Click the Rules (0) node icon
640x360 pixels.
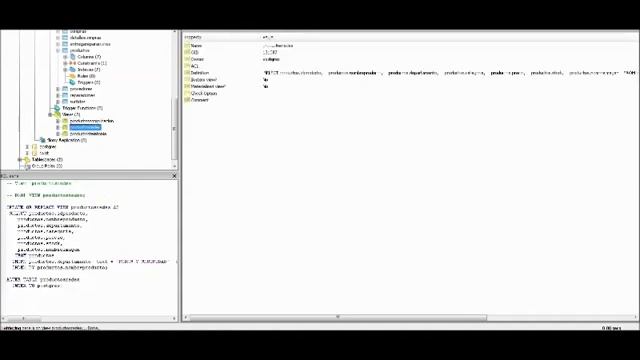pos(73,76)
